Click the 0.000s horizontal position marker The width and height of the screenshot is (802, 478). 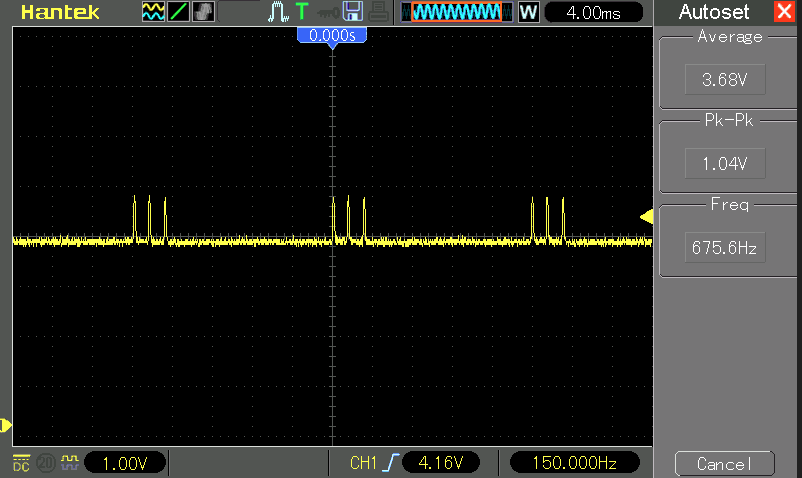pyautogui.click(x=332, y=35)
